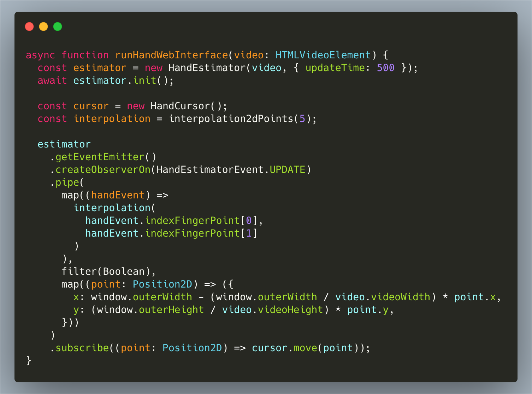
Task: Click the red close window dot
Action: (x=29, y=27)
